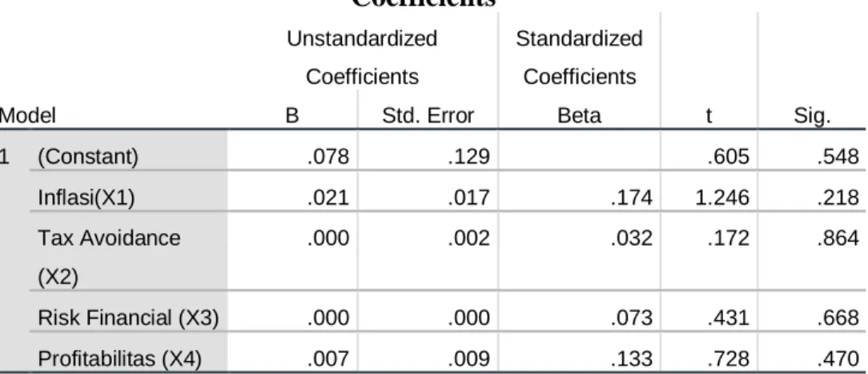
Task: Select the constant Std. Error .129
Action: pyautogui.click(x=468, y=158)
